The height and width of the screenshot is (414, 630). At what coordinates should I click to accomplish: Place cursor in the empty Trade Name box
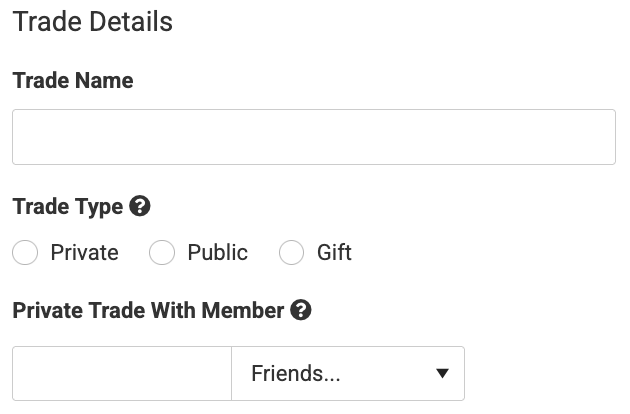click(x=313, y=137)
